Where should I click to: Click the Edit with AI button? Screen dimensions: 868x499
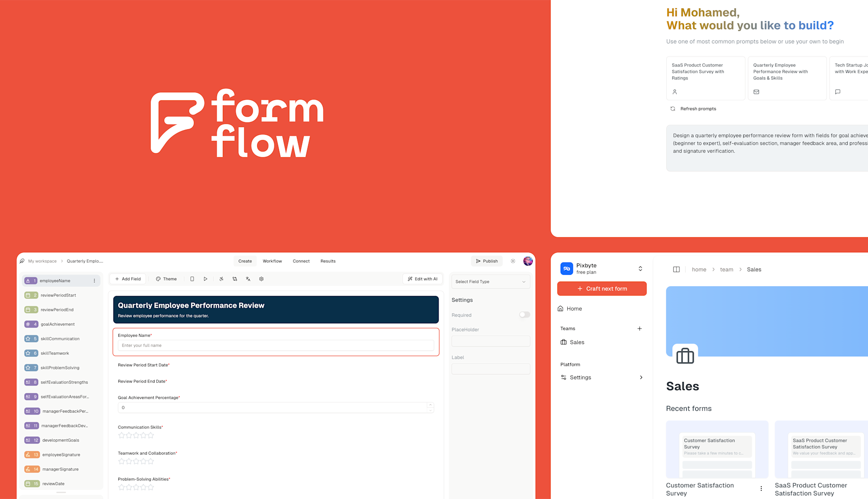click(x=423, y=279)
